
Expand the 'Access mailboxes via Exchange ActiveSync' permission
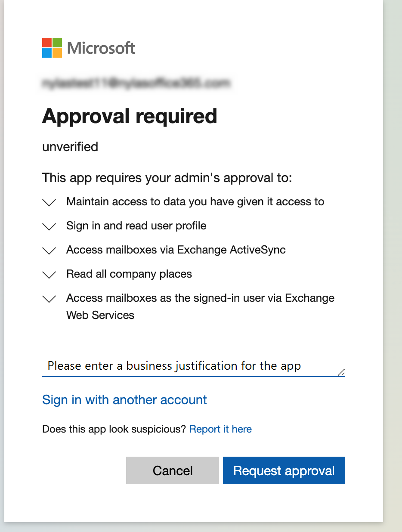49,251
